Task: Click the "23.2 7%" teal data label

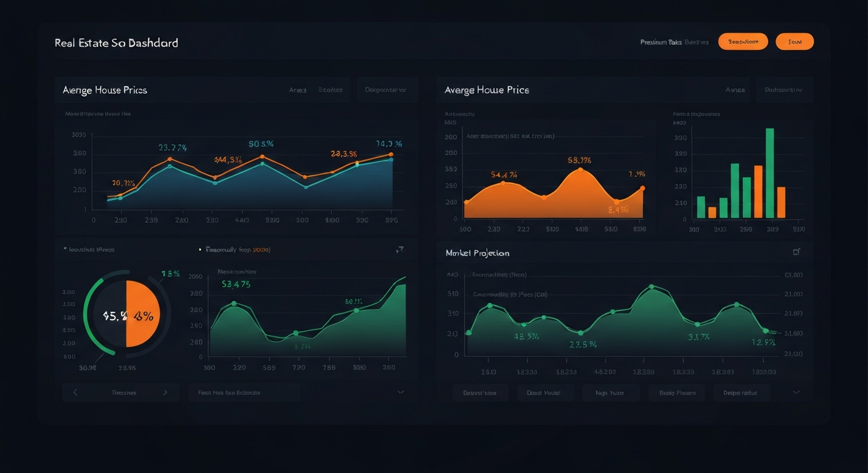Action: pyautogui.click(x=173, y=148)
